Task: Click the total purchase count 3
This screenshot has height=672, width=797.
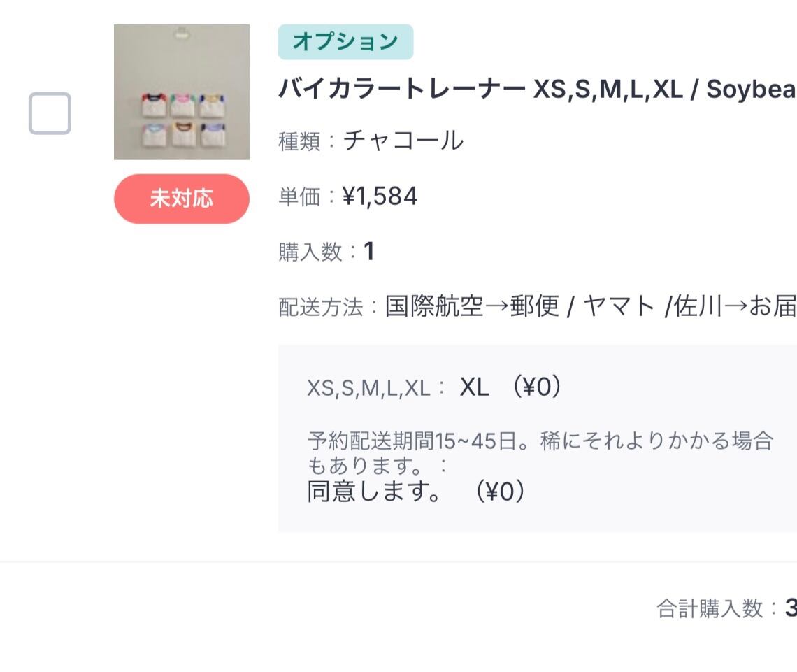Action: pyautogui.click(x=791, y=608)
